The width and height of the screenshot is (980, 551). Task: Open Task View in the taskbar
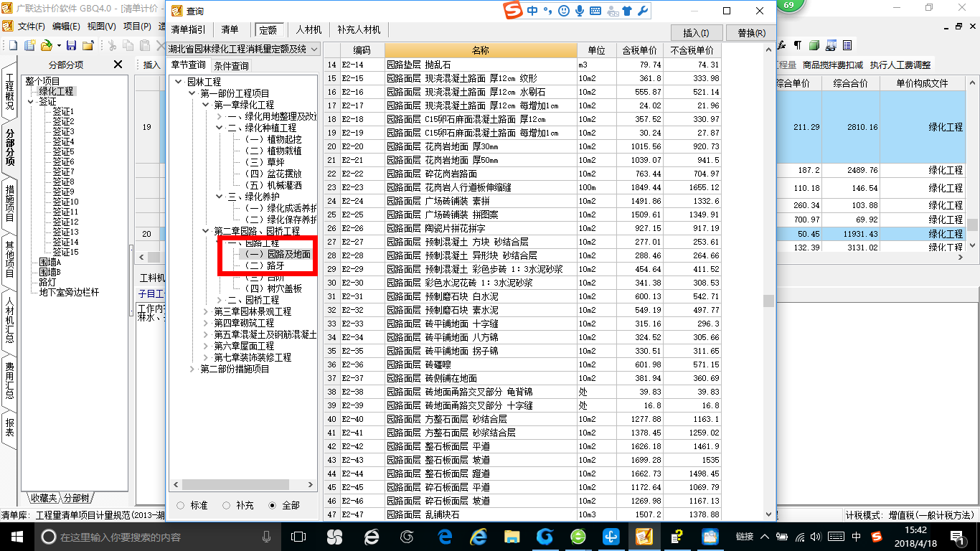point(299,536)
